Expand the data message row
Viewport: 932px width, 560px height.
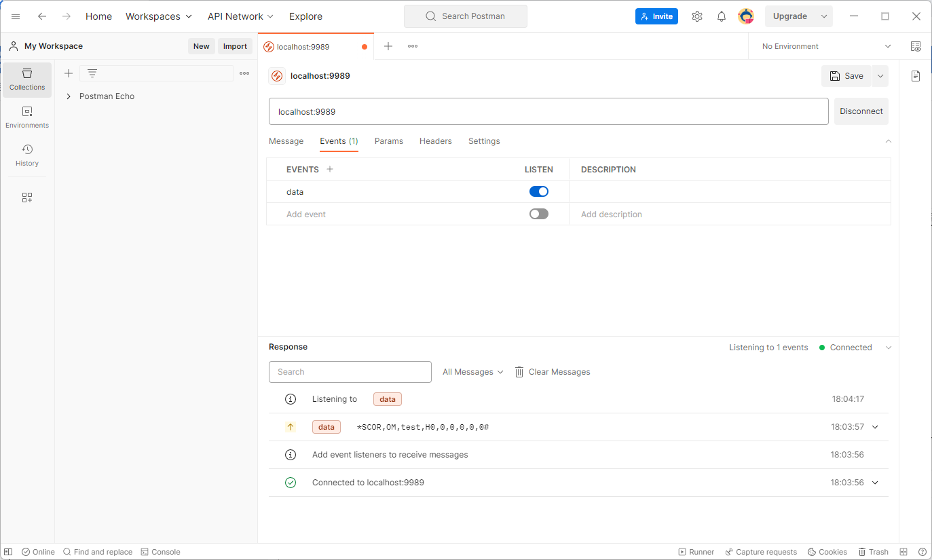(875, 427)
